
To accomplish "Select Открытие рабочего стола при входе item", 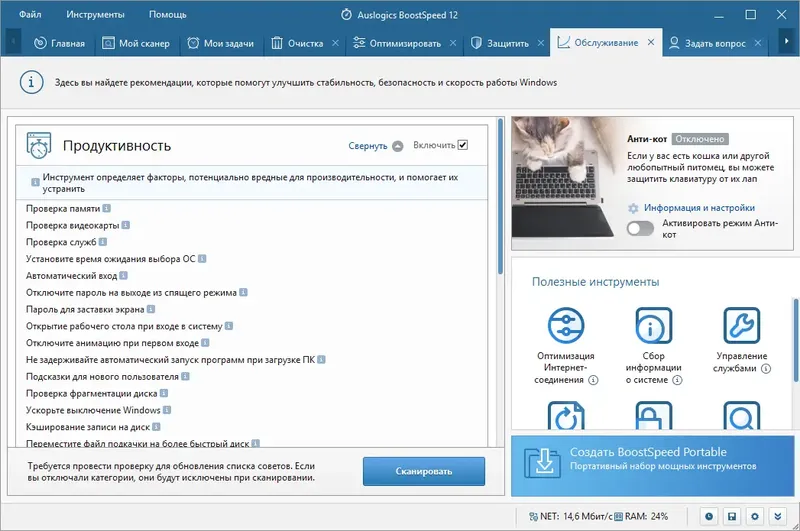I will (124, 326).
